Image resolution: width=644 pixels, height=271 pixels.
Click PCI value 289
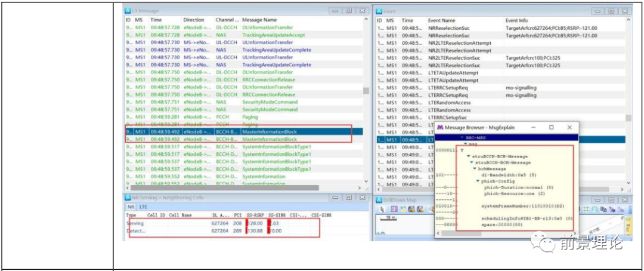click(237, 231)
